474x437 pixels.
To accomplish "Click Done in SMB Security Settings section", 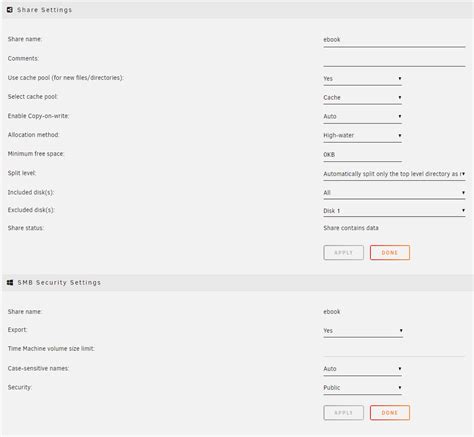I will [x=390, y=413].
